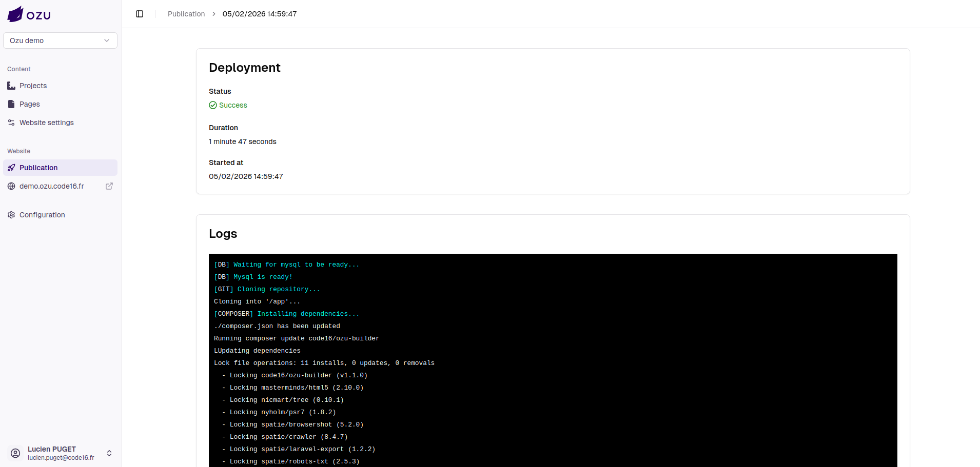Click the green Success checkmark icon
980x467 pixels.
point(212,105)
